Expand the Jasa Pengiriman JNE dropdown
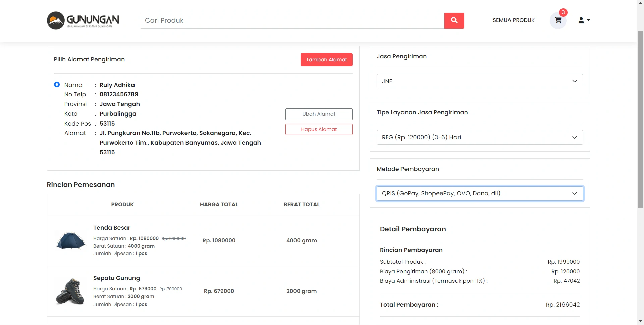This screenshot has height=325, width=644. [x=480, y=81]
